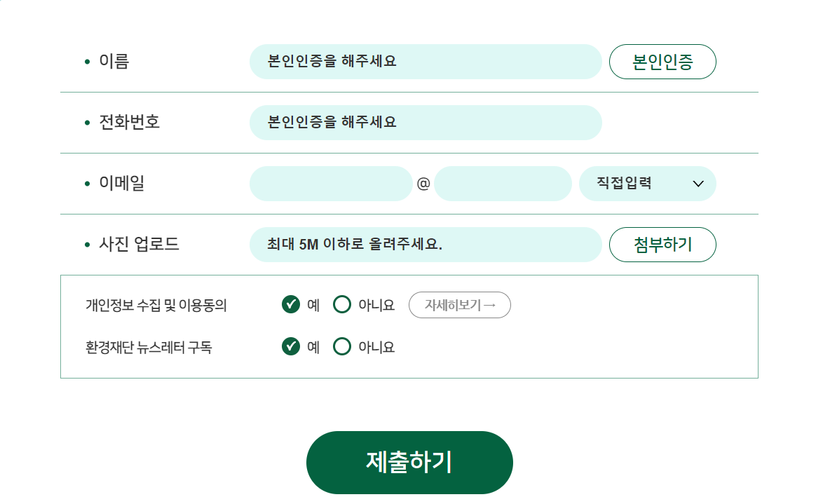The width and height of the screenshot is (816, 504).
Task: Click the 첨부하기 attach button
Action: [x=662, y=244]
